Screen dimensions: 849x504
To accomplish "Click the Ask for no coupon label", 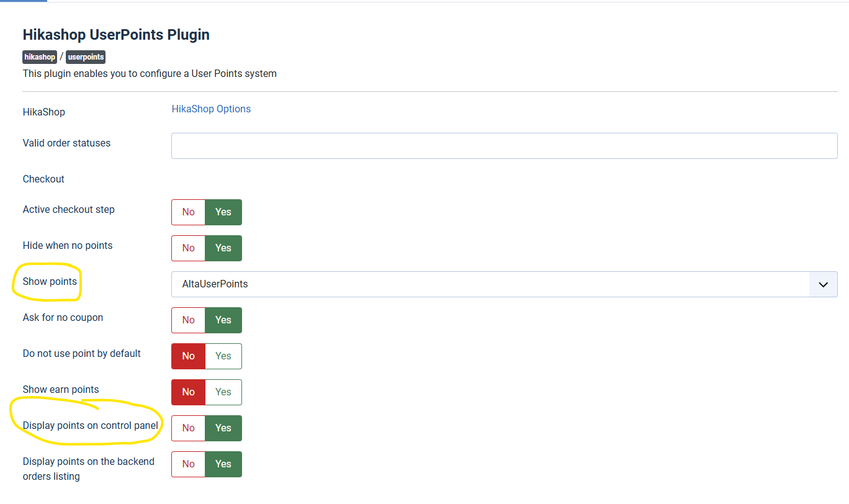I will coord(63,318).
